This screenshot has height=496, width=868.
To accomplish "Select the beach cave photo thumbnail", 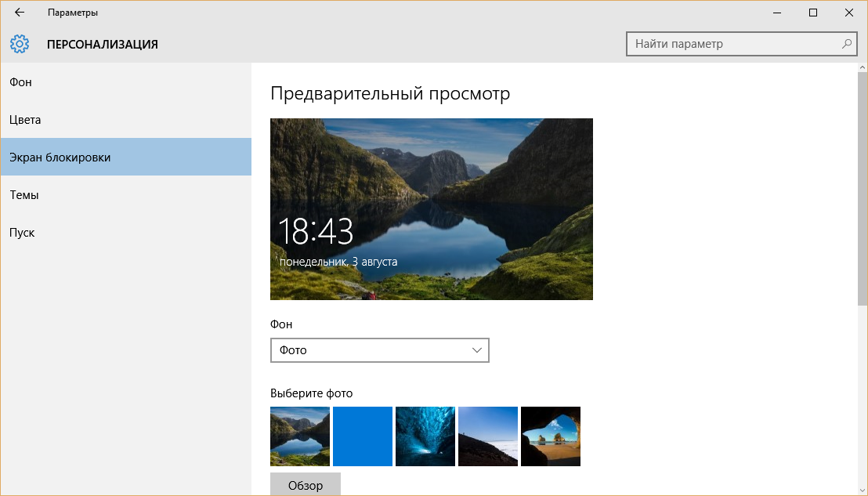I will 551,436.
